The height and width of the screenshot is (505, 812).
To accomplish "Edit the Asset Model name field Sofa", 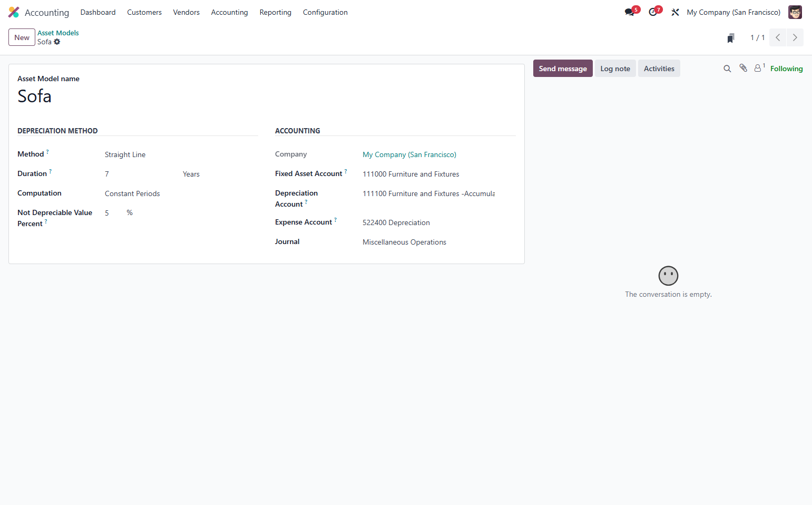I will [266, 96].
